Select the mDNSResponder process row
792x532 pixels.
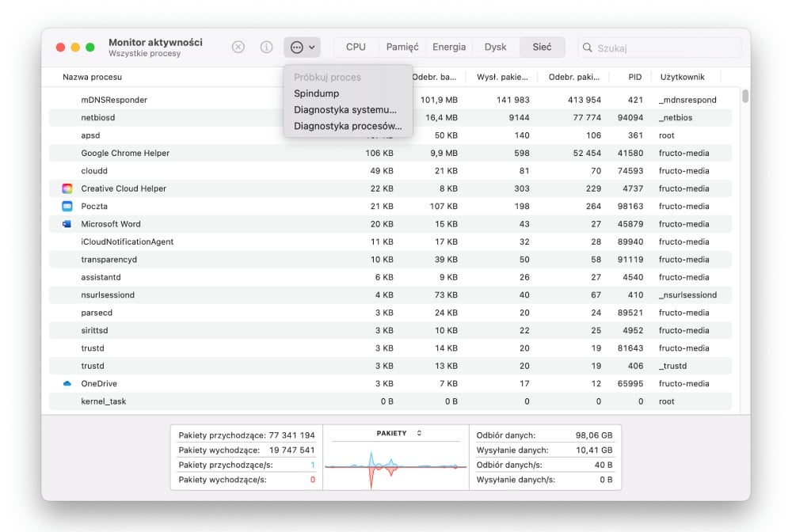click(390, 100)
